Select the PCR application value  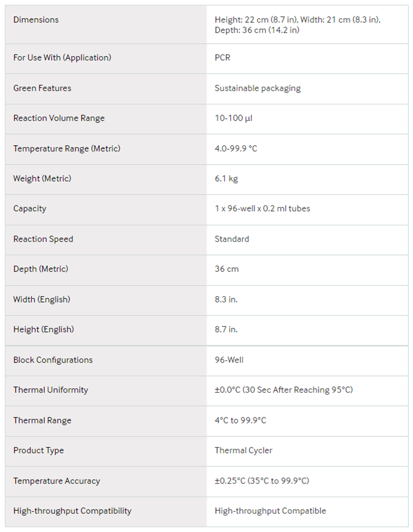[x=222, y=58]
